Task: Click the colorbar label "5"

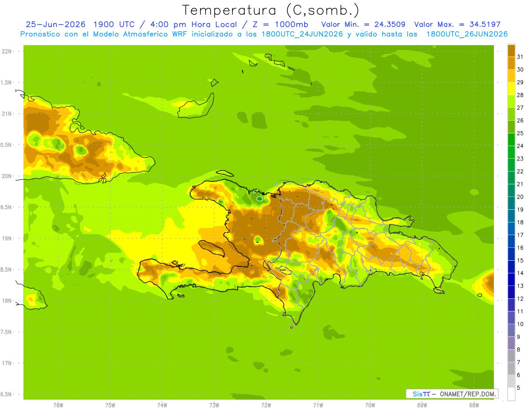Action: (x=518, y=388)
